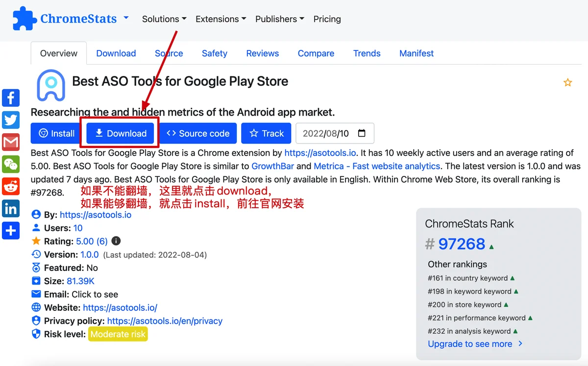The width and height of the screenshot is (588, 366).
Task: Click the rating info circle icon
Action: click(x=116, y=241)
